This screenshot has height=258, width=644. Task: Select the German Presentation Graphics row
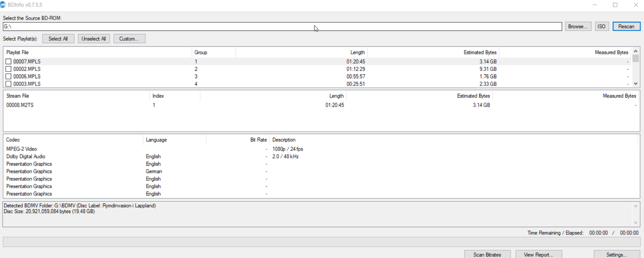[321, 171]
